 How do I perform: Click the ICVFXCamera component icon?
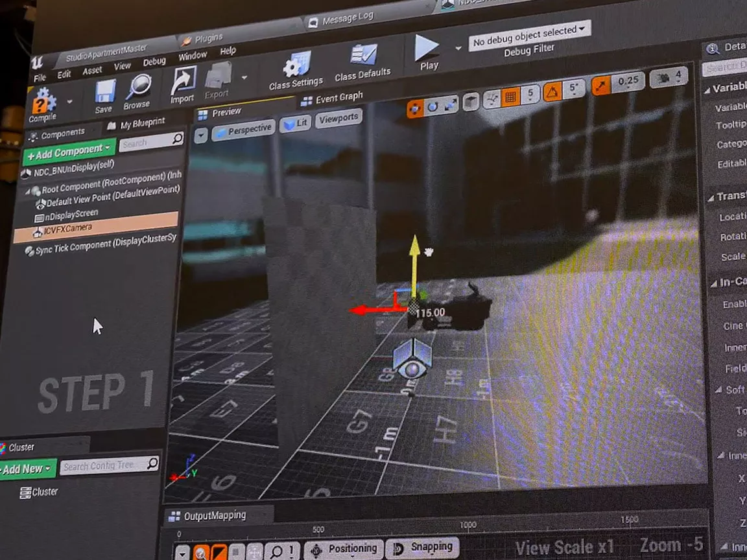pyautogui.click(x=38, y=233)
